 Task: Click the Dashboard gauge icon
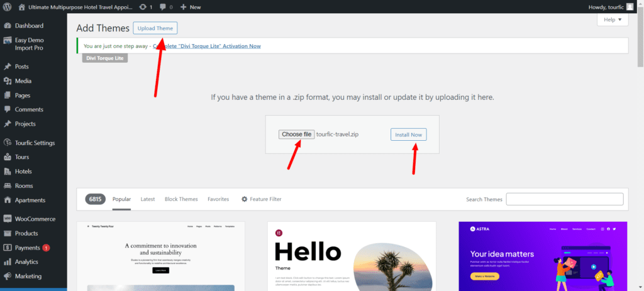pyautogui.click(x=7, y=25)
